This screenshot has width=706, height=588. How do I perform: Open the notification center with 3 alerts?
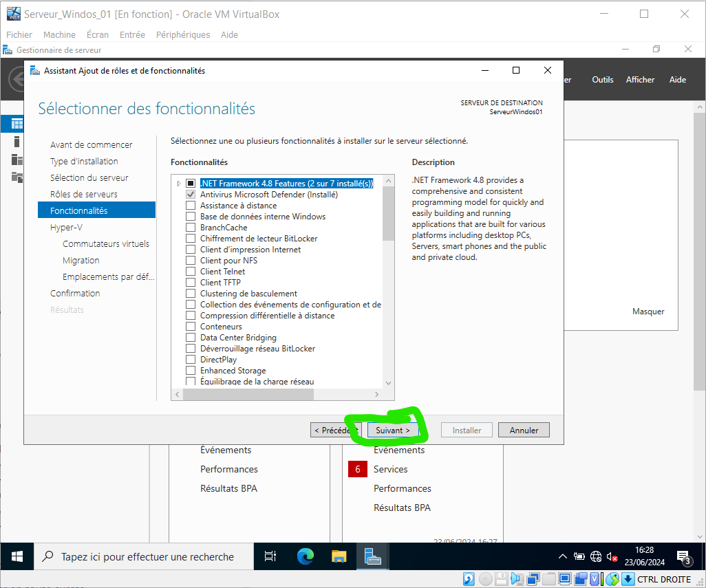(683, 556)
